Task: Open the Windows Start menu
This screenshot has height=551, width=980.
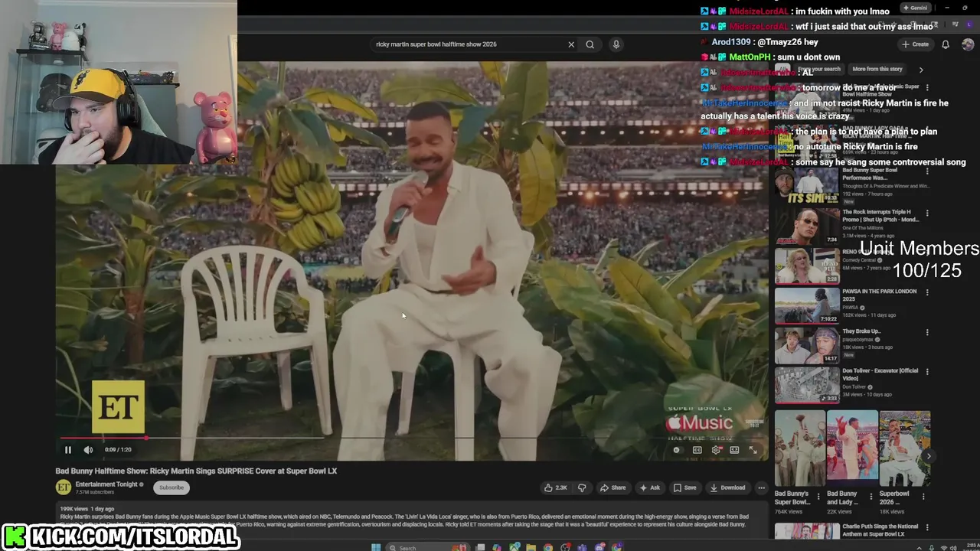Action: pyautogui.click(x=376, y=547)
